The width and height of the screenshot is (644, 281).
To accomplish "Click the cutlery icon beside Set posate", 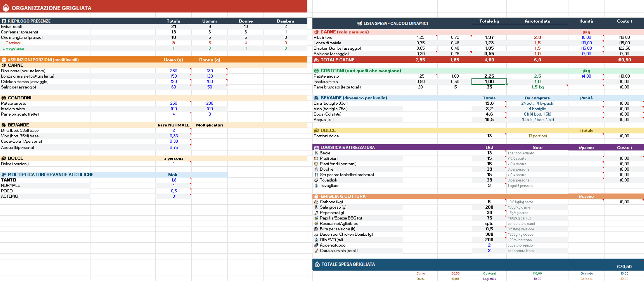I will [316, 175].
